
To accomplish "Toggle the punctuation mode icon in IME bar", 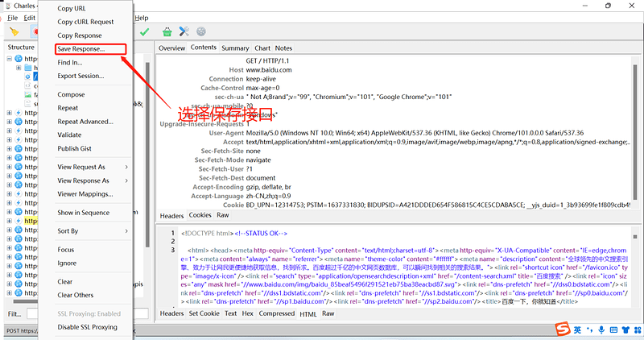I will (590, 330).
